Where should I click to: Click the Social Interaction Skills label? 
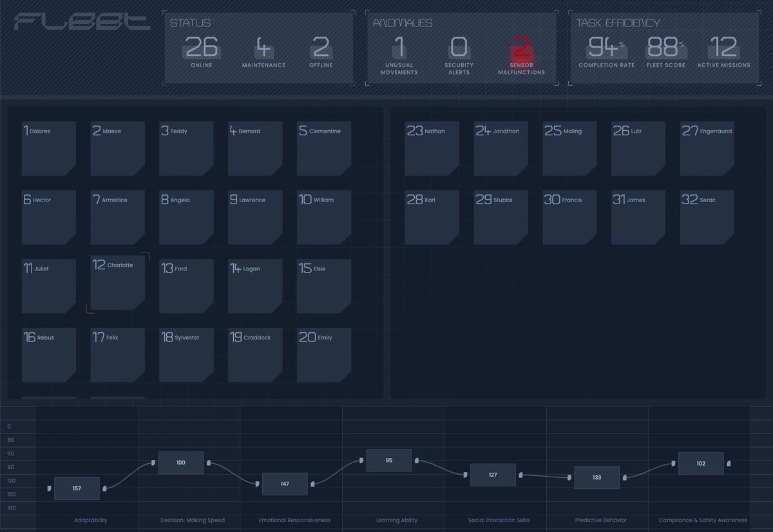(x=499, y=520)
